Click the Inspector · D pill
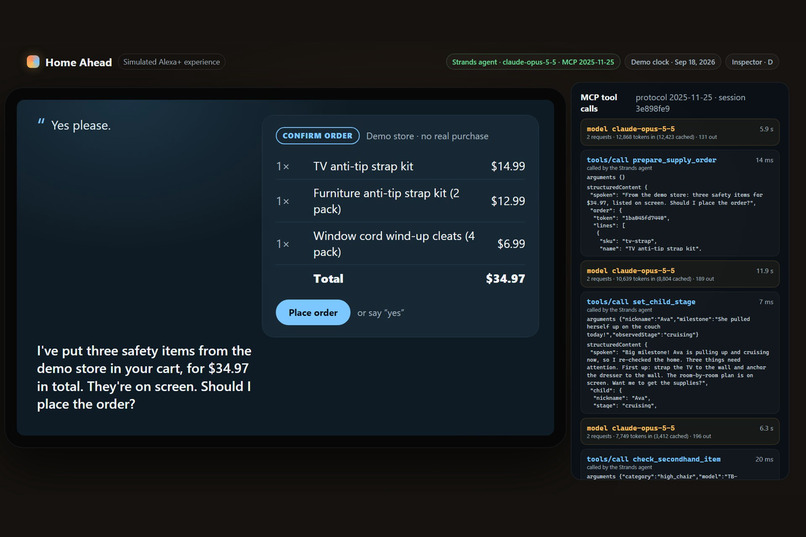This screenshot has width=806, height=537. pos(752,62)
